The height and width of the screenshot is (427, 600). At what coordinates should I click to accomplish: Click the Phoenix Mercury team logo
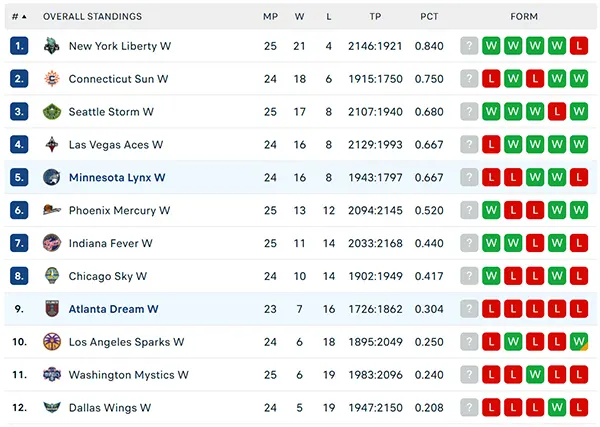click(52, 210)
